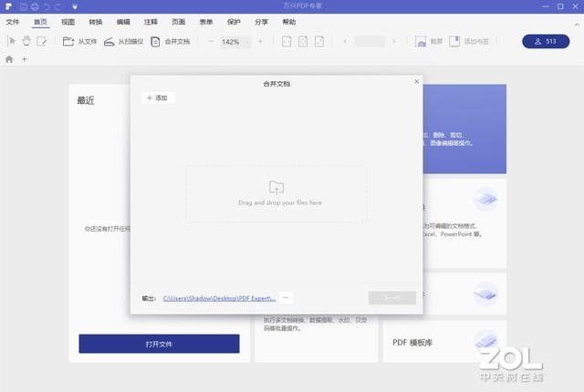The image size is (584, 392).
Task: Click the second page-fit view icon
Action: click(303, 41)
